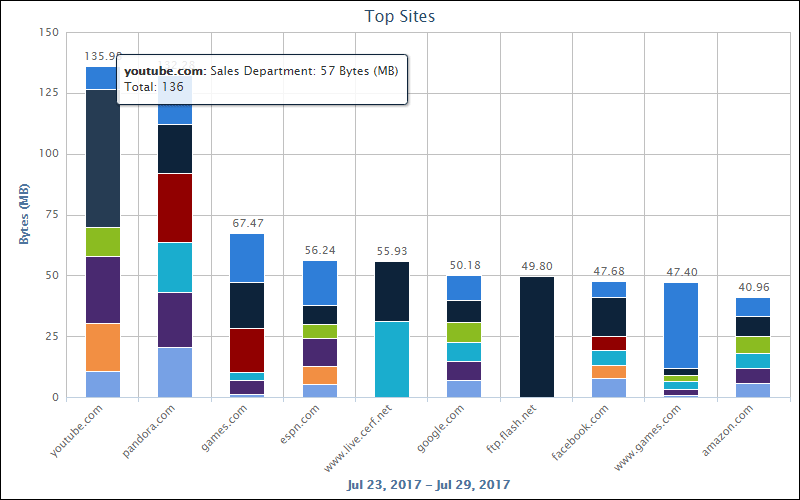Select the orange segment of the espn.com bar
The image size is (800, 500).
pyautogui.click(x=320, y=375)
